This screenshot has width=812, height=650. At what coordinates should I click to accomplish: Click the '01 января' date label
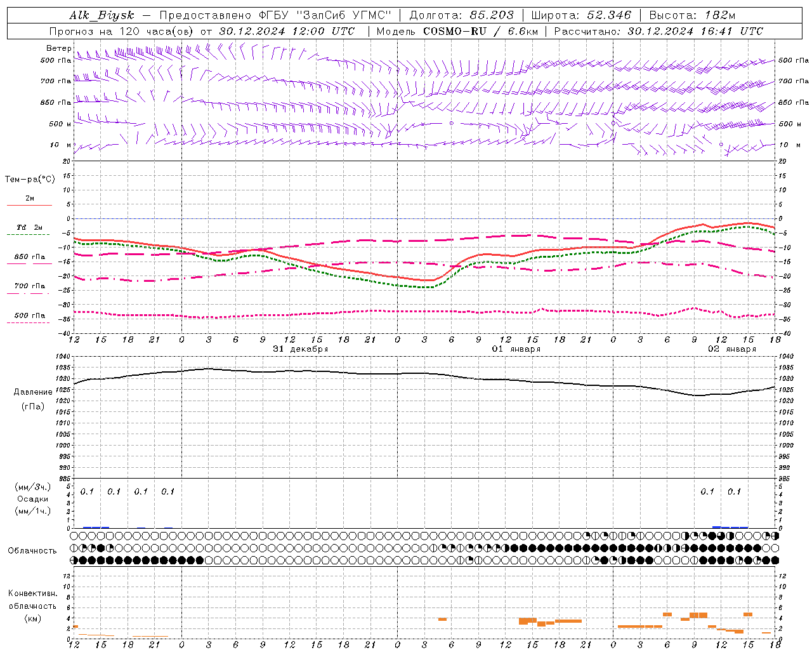pyautogui.click(x=516, y=349)
